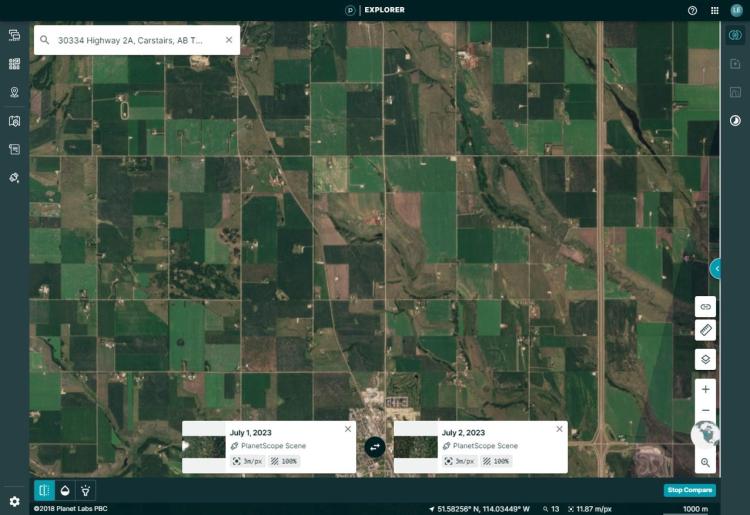This screenshot has width=750, height=515.
Task: Click the Stop Compare button
Action: pyautogui.click(x=690, y=490)
